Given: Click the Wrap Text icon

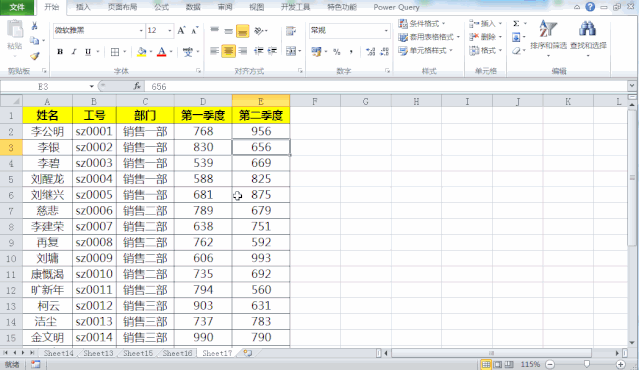Looking at the screenshot, I should click(x=291, y=31).
